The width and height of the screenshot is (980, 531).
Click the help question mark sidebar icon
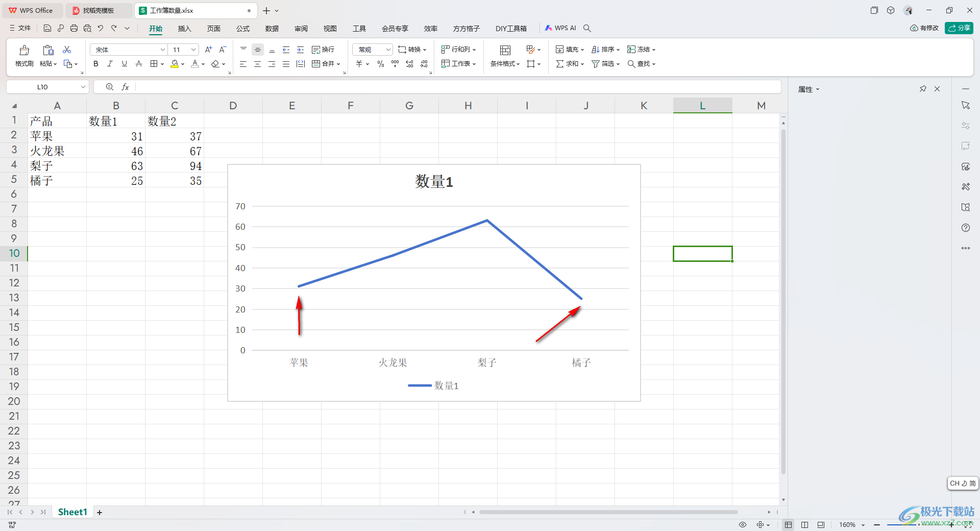966,228
